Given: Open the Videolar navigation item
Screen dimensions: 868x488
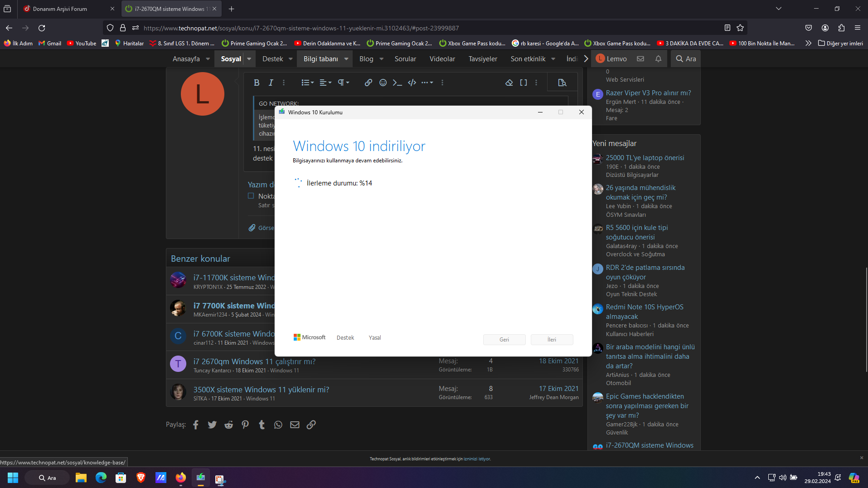Looking at the screenshot, I should (x=442, y=59).
